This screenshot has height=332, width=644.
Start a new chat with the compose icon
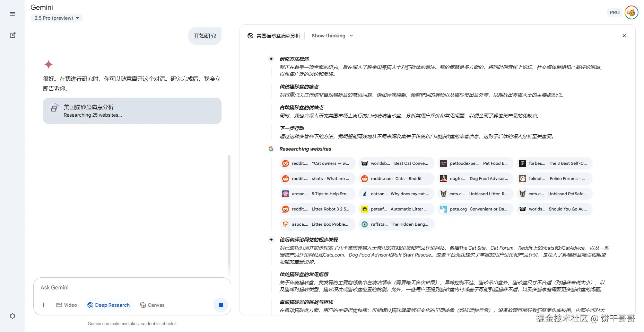[12, 35]
